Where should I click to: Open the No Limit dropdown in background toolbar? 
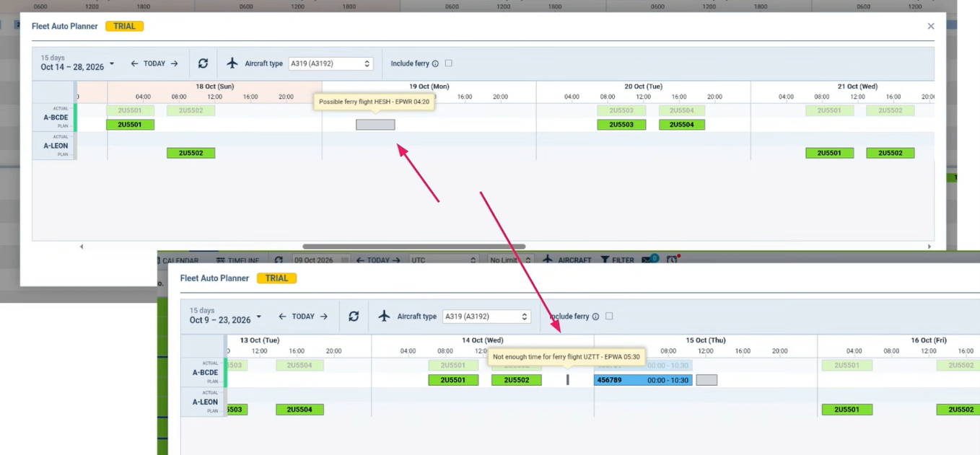coord(509,260)
